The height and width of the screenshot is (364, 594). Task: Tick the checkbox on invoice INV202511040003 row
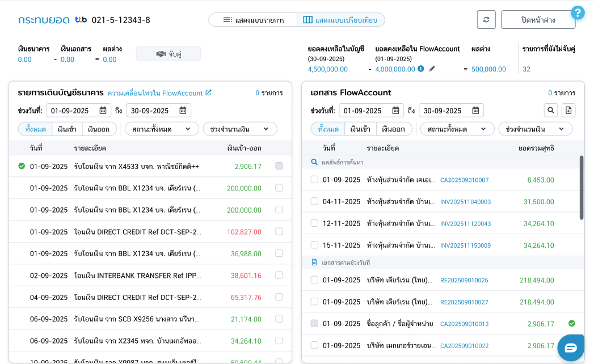[x=314, y=202]
